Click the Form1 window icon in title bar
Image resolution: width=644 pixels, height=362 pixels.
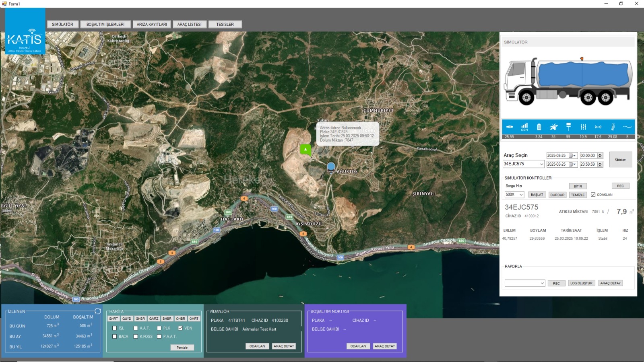click(4, 4)
